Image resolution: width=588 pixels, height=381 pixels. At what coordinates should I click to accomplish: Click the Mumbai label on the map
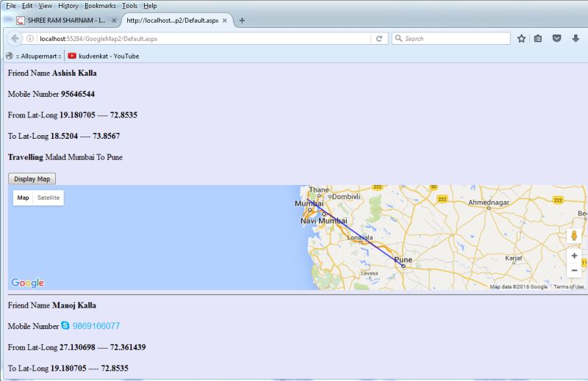(309, 203)
